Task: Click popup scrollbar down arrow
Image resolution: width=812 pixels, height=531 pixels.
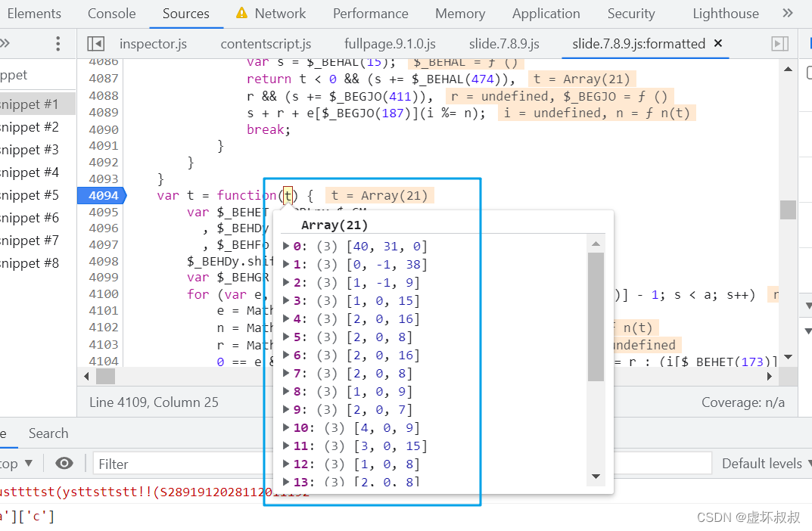Action: (596, 477)
